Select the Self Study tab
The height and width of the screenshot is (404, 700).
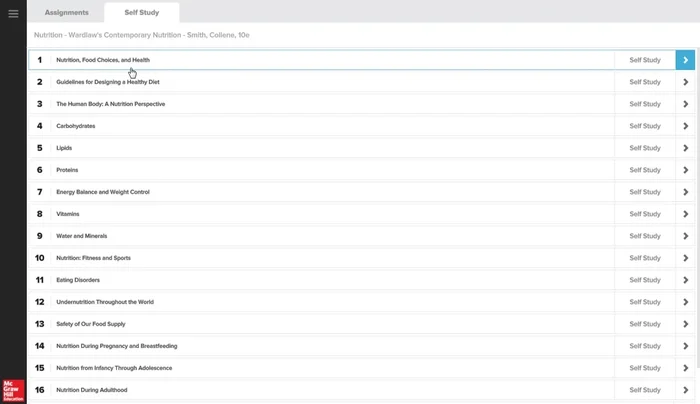141,13
